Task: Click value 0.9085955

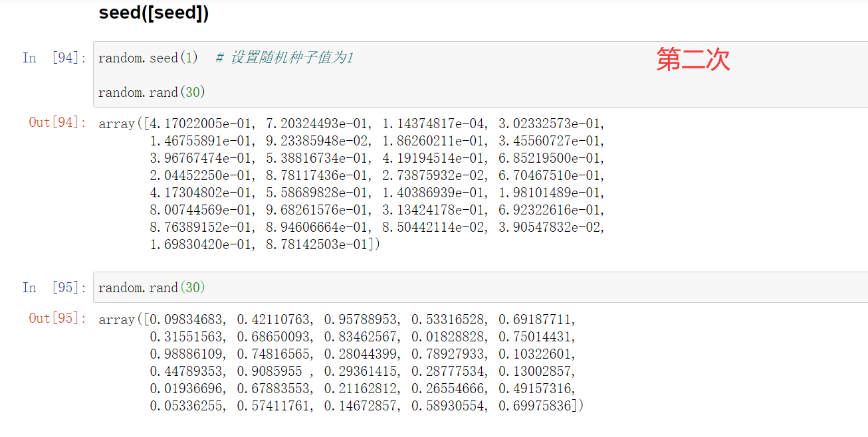Action: click(270, 371)
